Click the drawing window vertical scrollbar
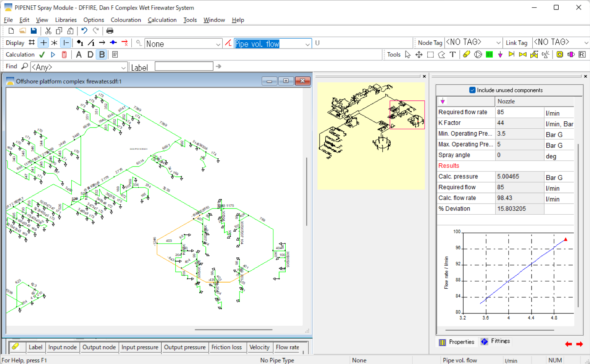590x364 pixels. point(306,192)
